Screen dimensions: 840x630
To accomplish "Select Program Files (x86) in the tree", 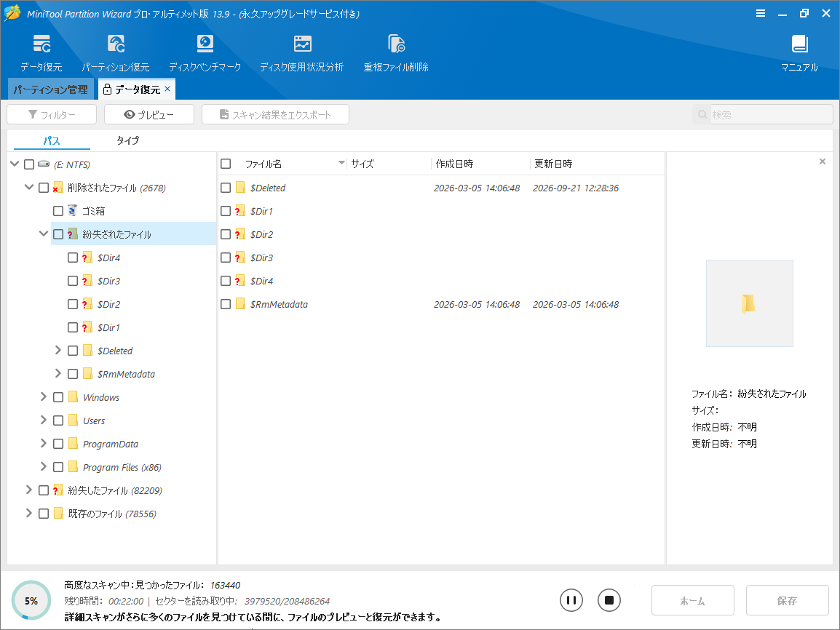I will click(x=122, y=467).
